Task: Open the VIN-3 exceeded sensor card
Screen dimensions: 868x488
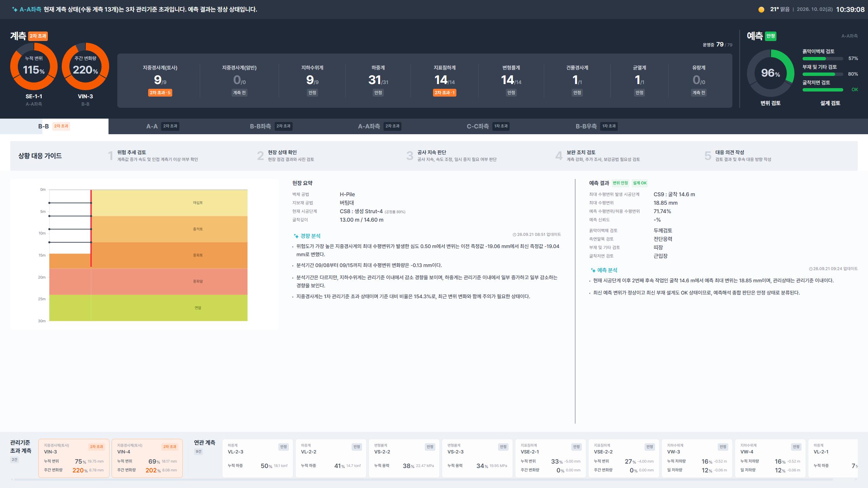Action: [74, 458]
